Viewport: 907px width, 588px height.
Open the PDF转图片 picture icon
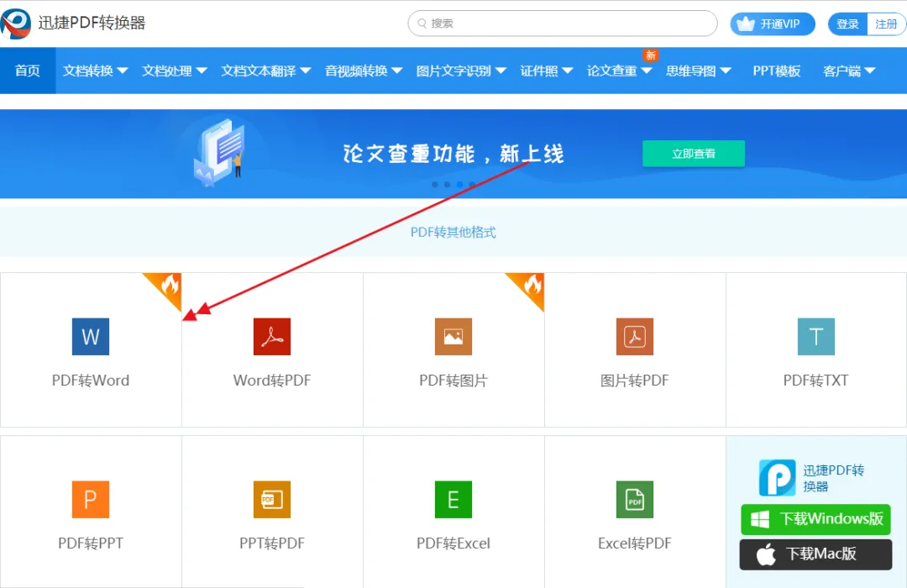click(453, 336)
